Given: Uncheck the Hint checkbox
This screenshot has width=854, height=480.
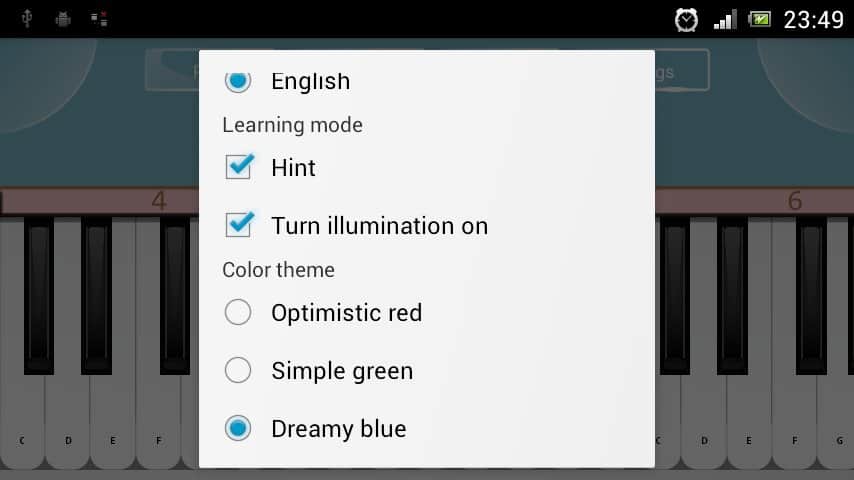Looking at the screenshot, I should coord(239,166).
